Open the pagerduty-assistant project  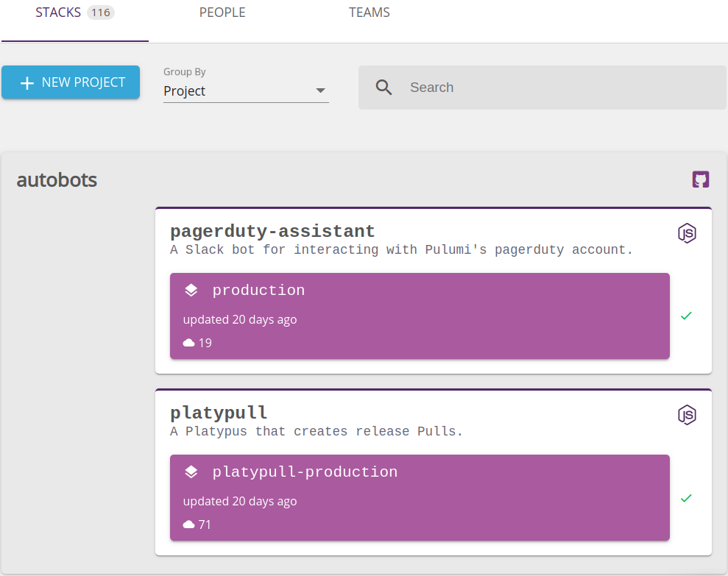click(272, 230)
